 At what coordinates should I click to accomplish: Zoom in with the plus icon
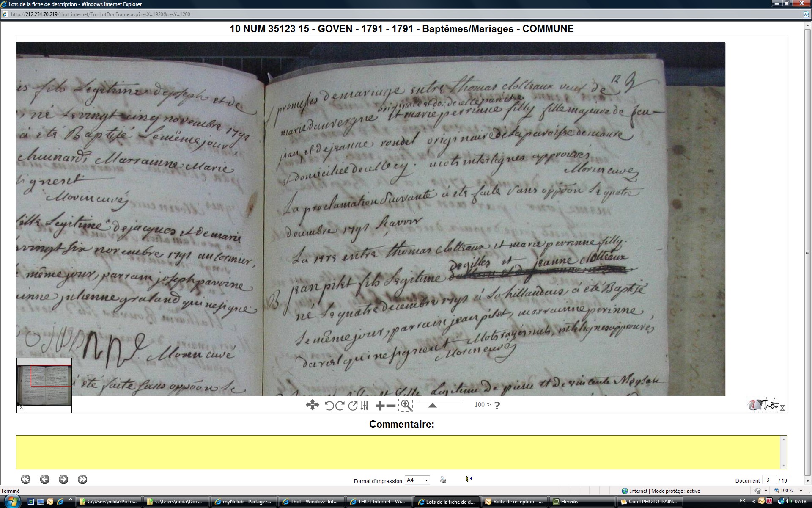(380, 406)
